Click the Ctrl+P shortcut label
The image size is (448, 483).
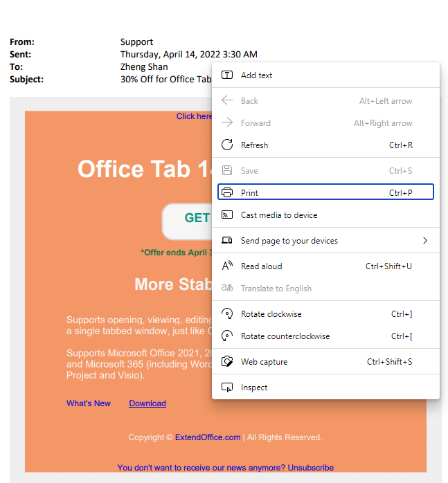pos(400,192)
